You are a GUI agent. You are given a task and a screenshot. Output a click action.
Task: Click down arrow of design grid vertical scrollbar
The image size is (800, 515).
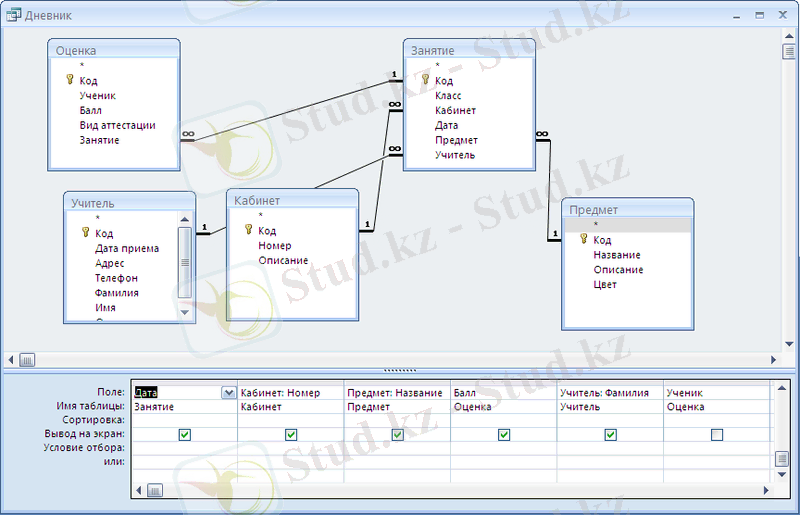[782, 474]
